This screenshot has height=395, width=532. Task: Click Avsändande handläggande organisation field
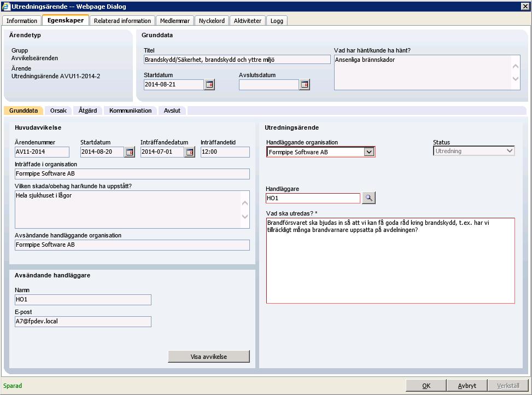(132, 245)
